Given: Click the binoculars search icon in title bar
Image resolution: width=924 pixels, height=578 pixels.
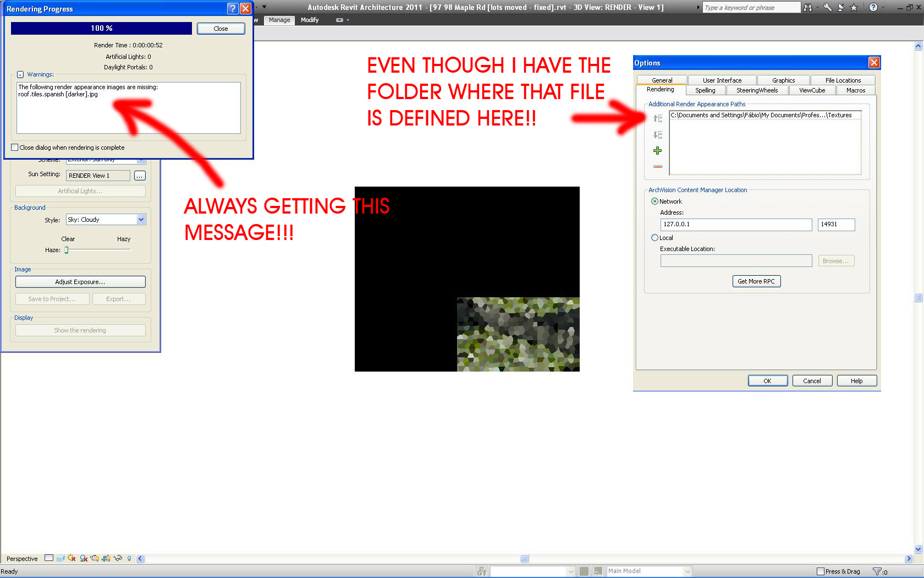Looking at the screenshot, I should coord(807,7).
